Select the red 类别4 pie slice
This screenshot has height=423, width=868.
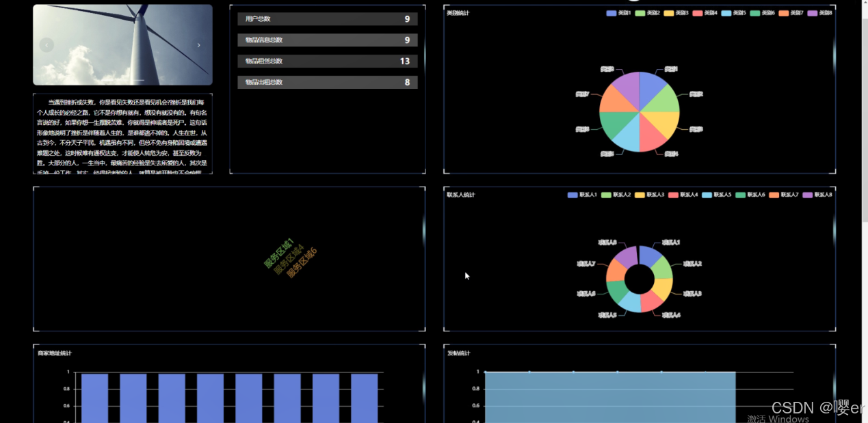pos(650,136)
